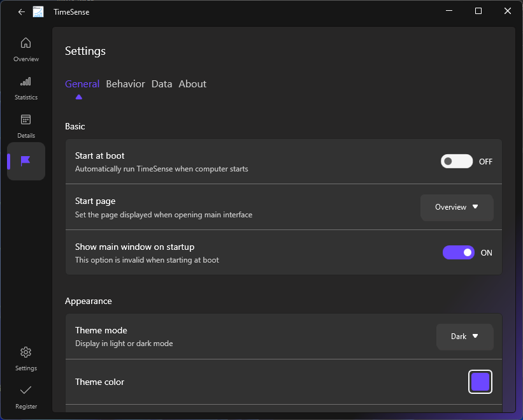Image resolution: width=523 pixels, height=420 pixels.
Task: Click the Start page title
Action: (x=96, y=201)
